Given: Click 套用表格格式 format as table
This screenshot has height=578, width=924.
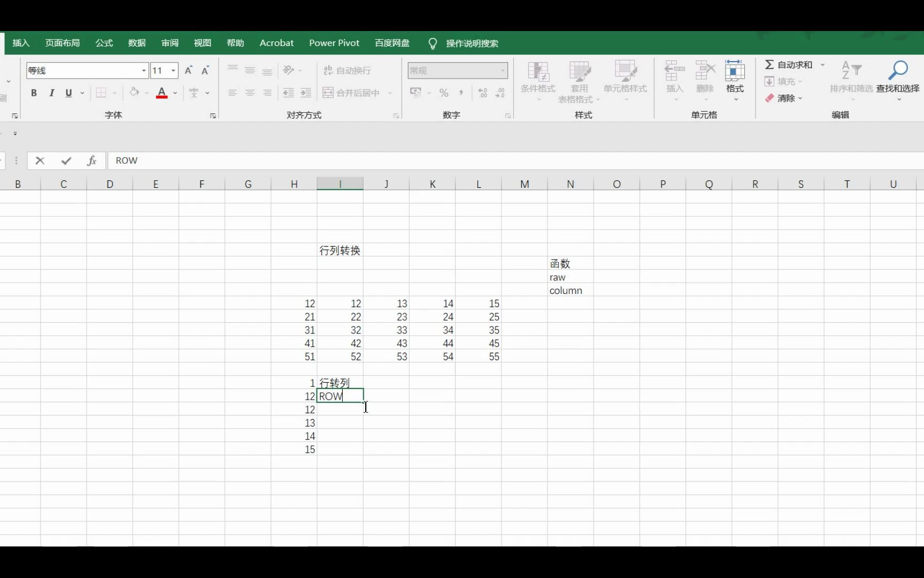Looking at the screenshot, I should tap(579, 80).
